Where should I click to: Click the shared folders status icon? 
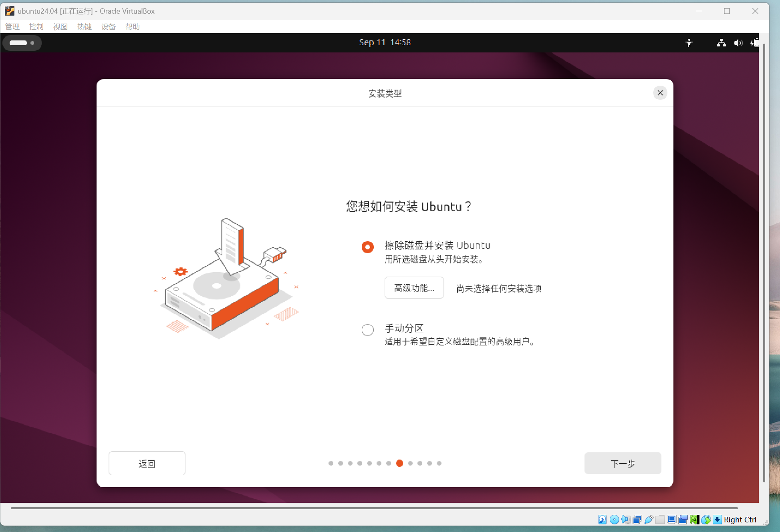(x=660, y=520)
